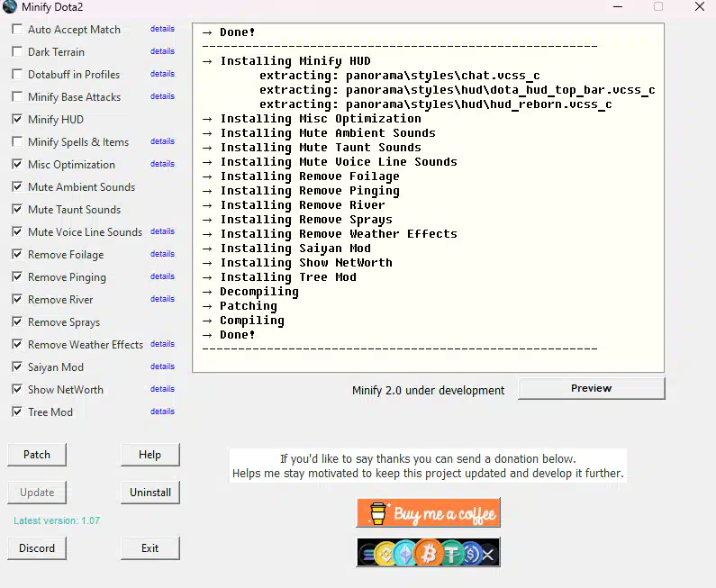Uncheck the Tree Mod checkbox
The image size is (716, 588).
[x=17, y=412]
